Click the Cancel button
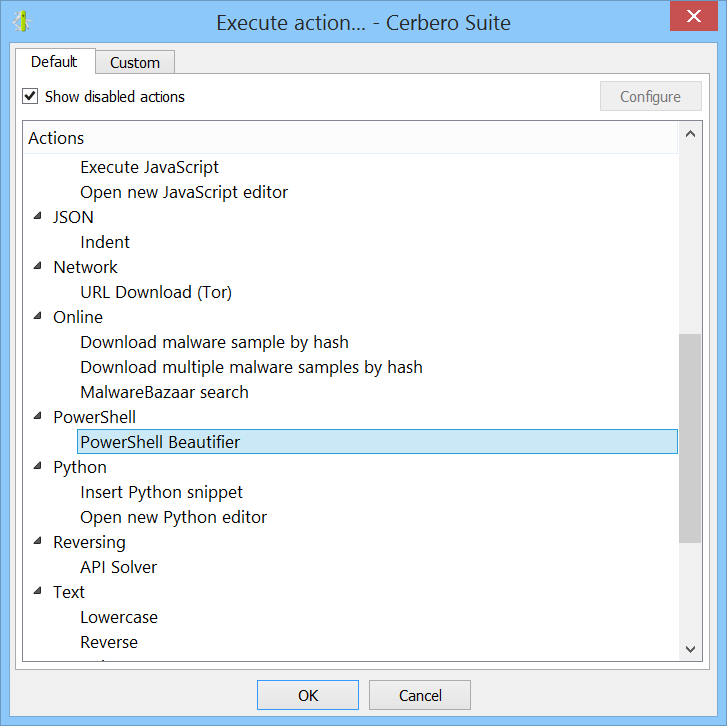727x726 pixels. [x=420, y=695]
